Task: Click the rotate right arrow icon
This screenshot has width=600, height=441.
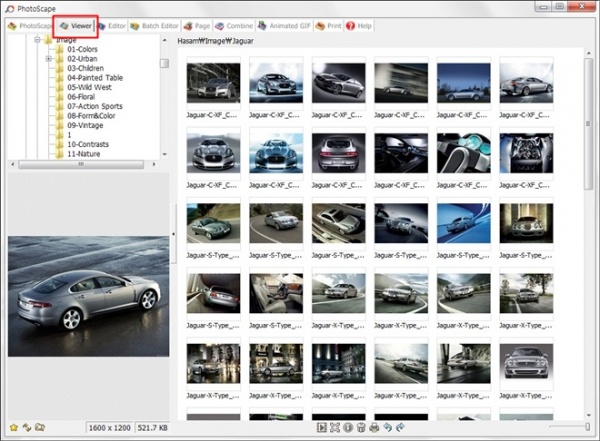Action: (x=399, y=428)
